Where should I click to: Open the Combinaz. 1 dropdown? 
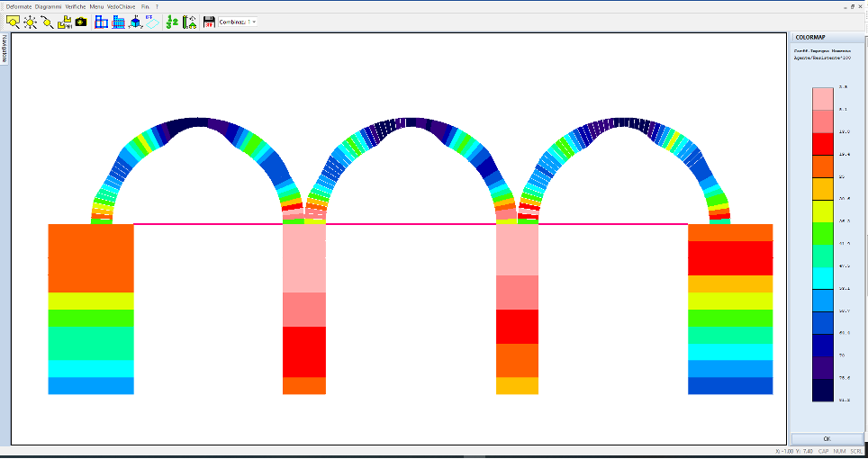(x=238, y=22)
